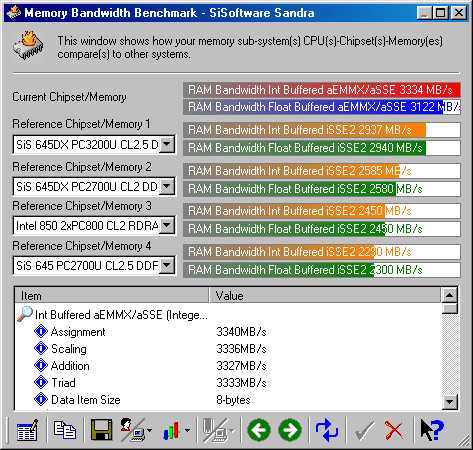The image size is (473, 450).
Task: Click orange Int Buffered iSSE2 2937 MB/s bar
Action: tap(322, 130)
